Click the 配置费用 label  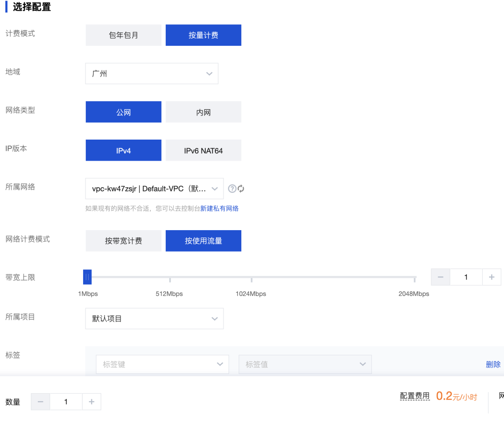[x=415, y=396]
